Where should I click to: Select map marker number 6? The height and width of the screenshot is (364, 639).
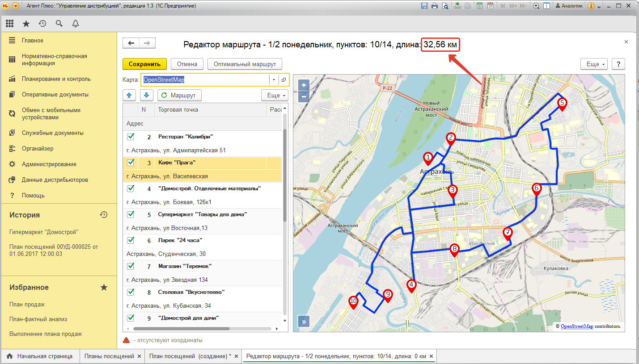pyautogui.click(x=537, y=189)
